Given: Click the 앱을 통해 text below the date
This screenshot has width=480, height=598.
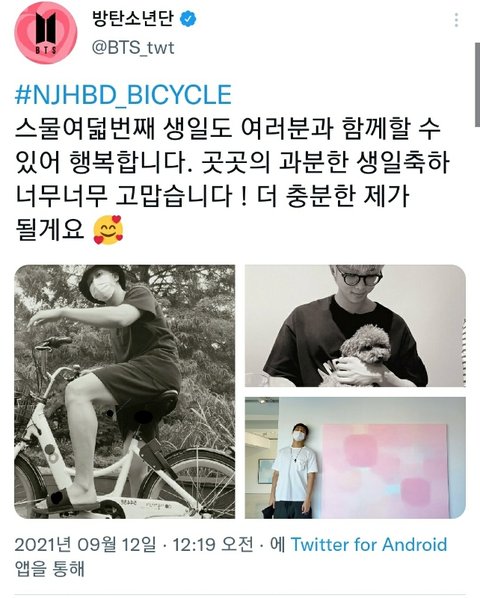Looking at the screenshot, I should point(50,568).
